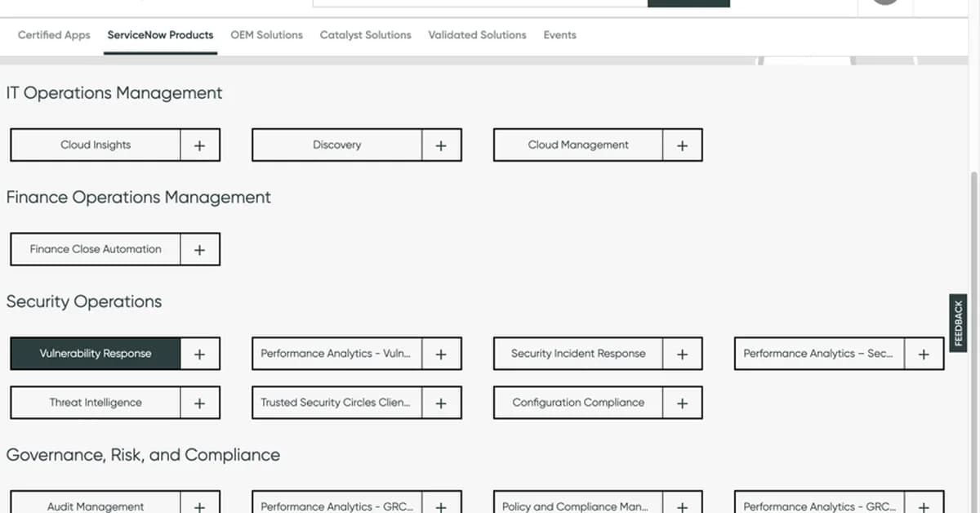980x513 pixels.
Task: Expand the Finance Close Automation plus icon
Action: [200, 250]
